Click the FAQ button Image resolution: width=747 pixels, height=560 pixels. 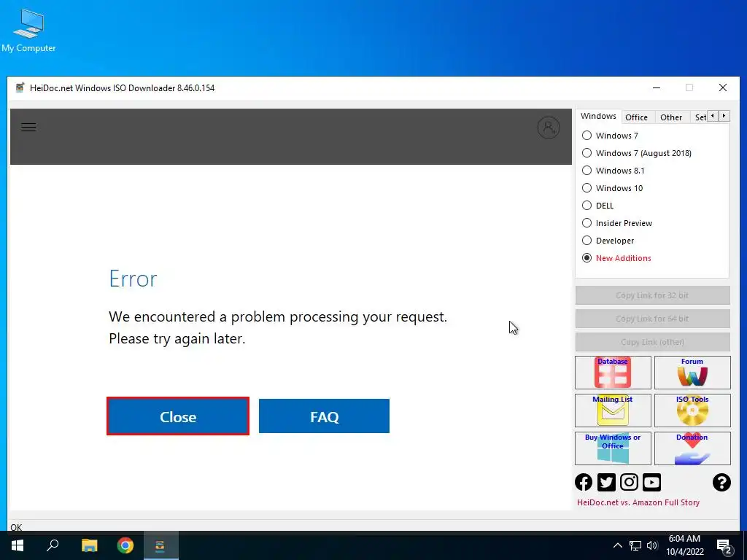(324, 416)
